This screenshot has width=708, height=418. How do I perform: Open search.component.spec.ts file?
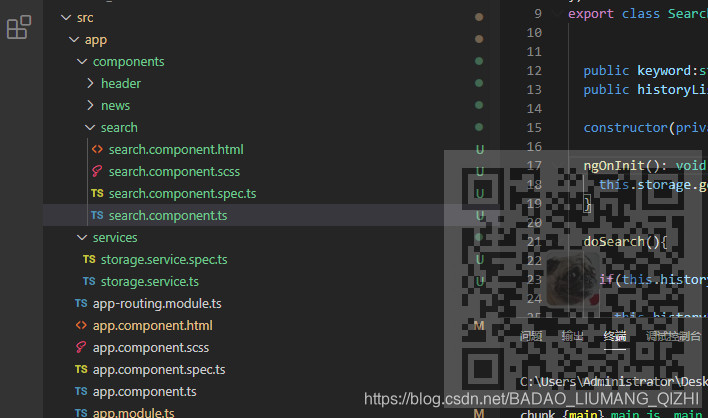[x=182, y=194]
